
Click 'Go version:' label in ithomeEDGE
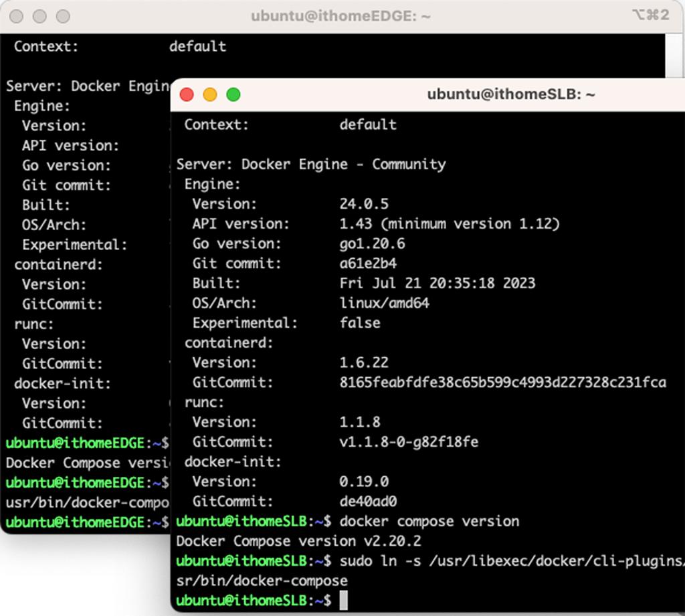66,165
